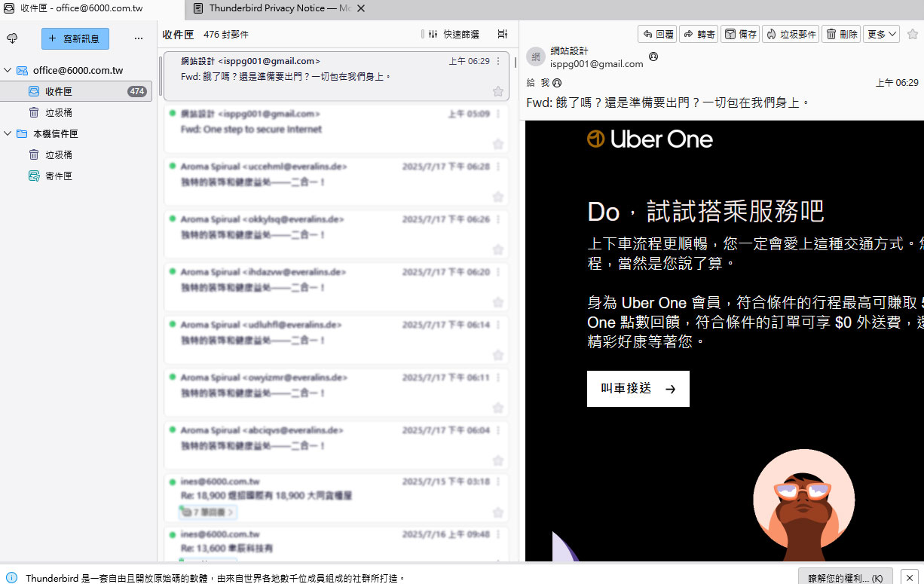Image resolution: width=924 pixels, height=584 pixels.
Task: Click the contact icon beside recipient 我
Action: pyautogui.click(x=557, y=83)
